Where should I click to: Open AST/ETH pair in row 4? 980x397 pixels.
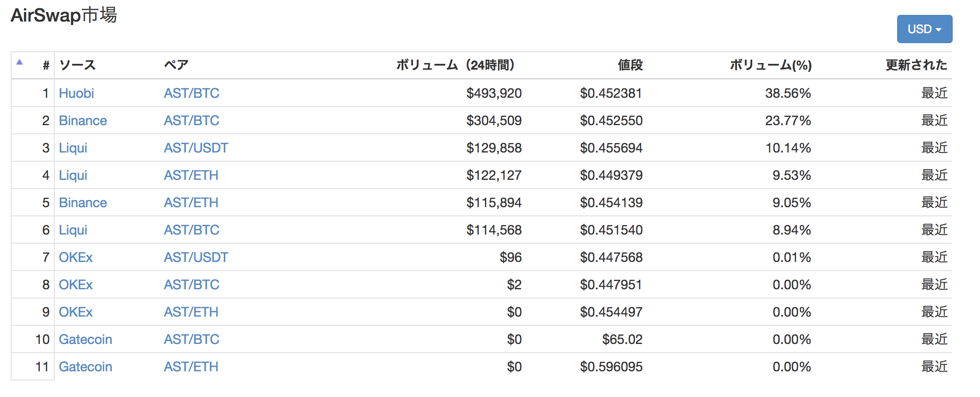(191, 175)
